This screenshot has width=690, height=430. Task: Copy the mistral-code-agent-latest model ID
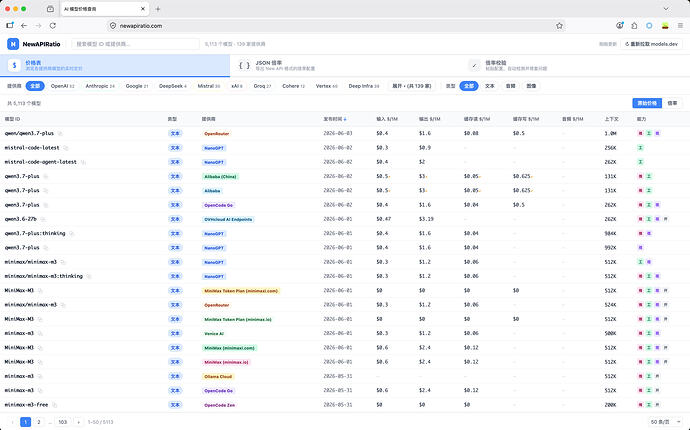[x=83, y=162]
